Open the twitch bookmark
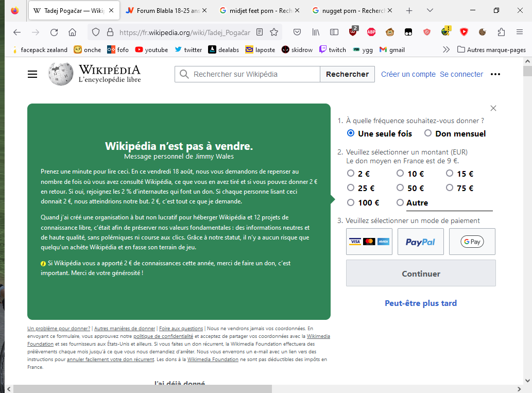This screenshot has width=532, height=393. coord(333,50)
